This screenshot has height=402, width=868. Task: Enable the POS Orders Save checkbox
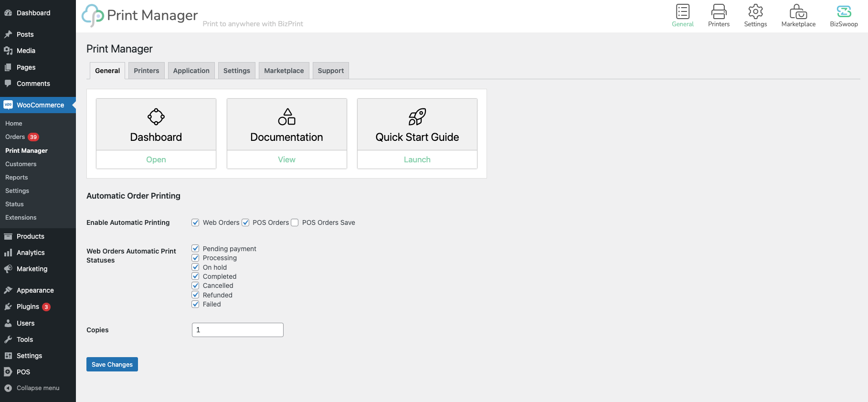(295, 222)
